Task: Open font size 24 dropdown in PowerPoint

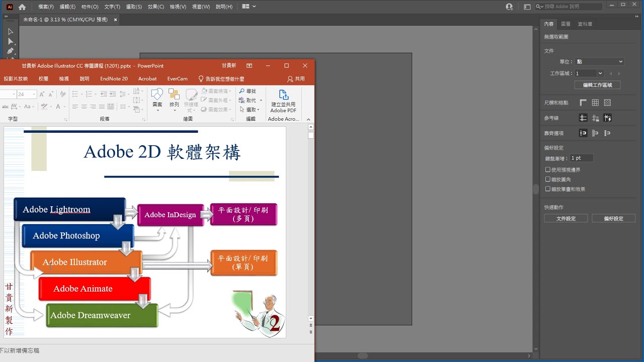Action: coord(34,94)
